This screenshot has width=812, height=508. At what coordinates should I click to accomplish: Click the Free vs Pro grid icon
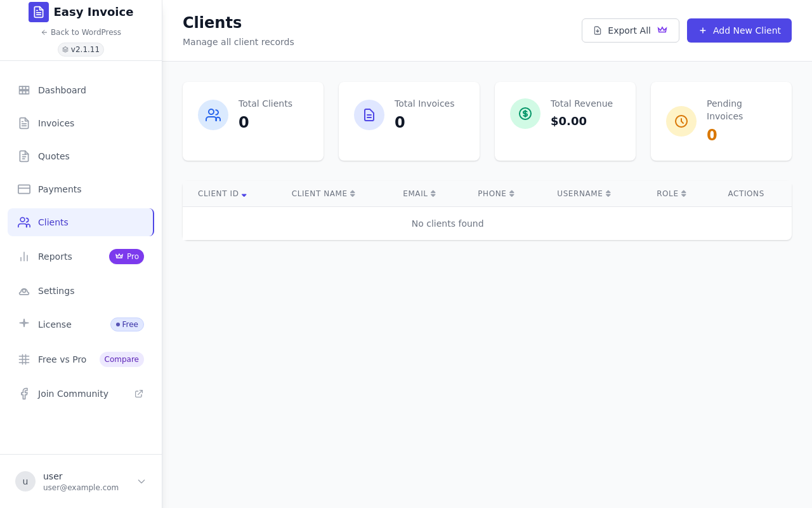coord(24,359)
